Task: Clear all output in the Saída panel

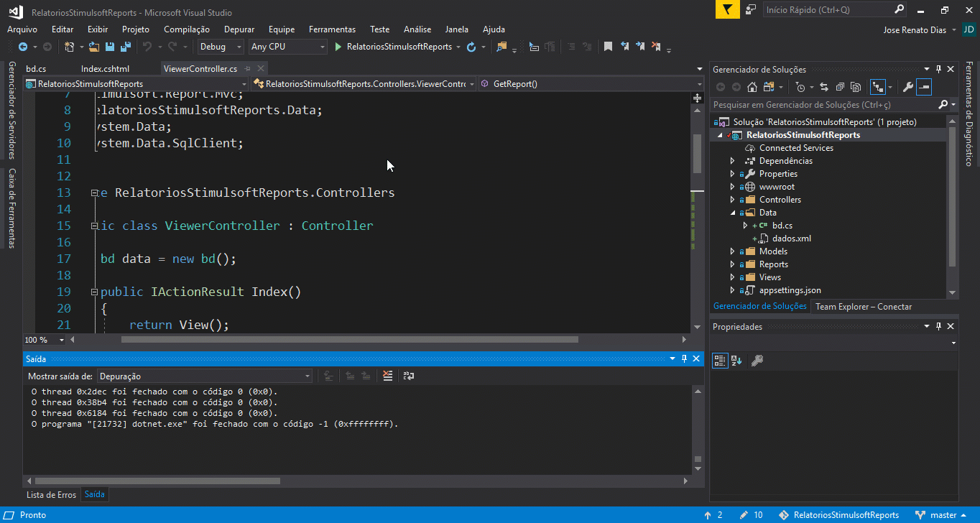Action: (x=388, y=376)
